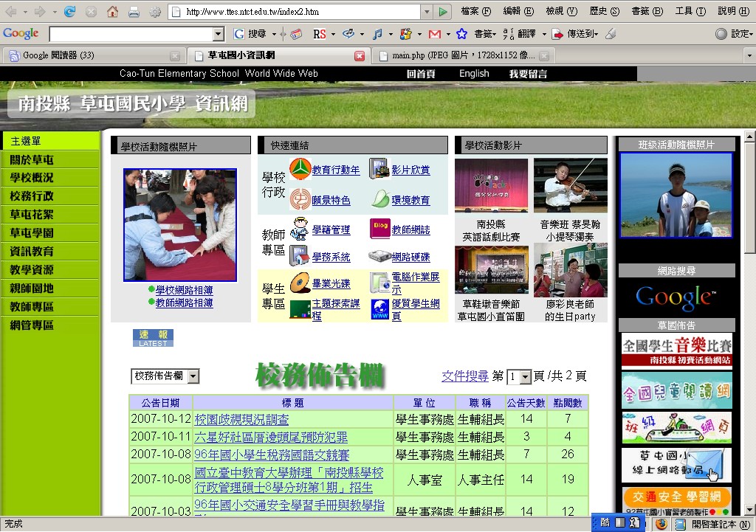Click the 傳送到 send-to icon
Image resolution: width=756 pixels, height=532 pixels.
click(558, 34)
